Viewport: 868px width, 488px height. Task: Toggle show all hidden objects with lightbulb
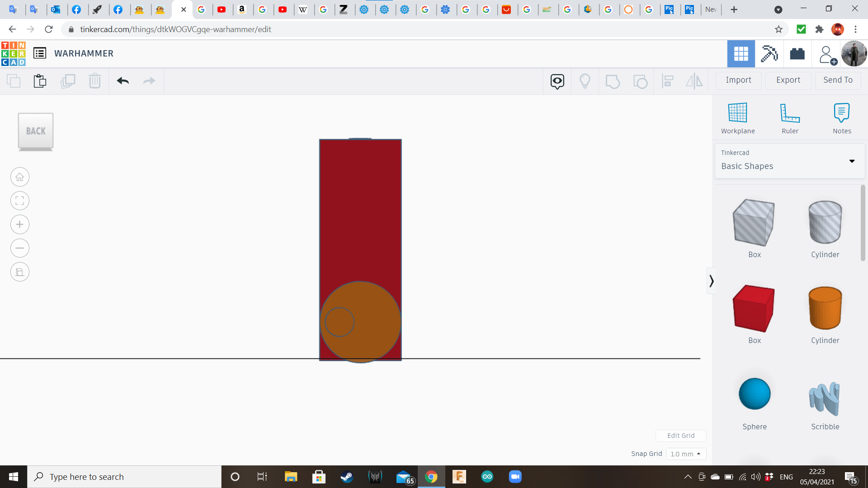pyautogui.click(x=585, y=81)
